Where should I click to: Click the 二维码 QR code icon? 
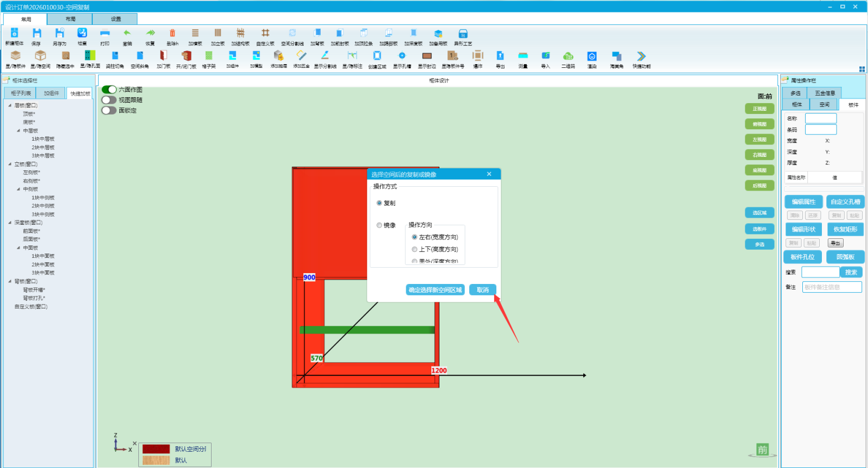click(x=568, y=56)
